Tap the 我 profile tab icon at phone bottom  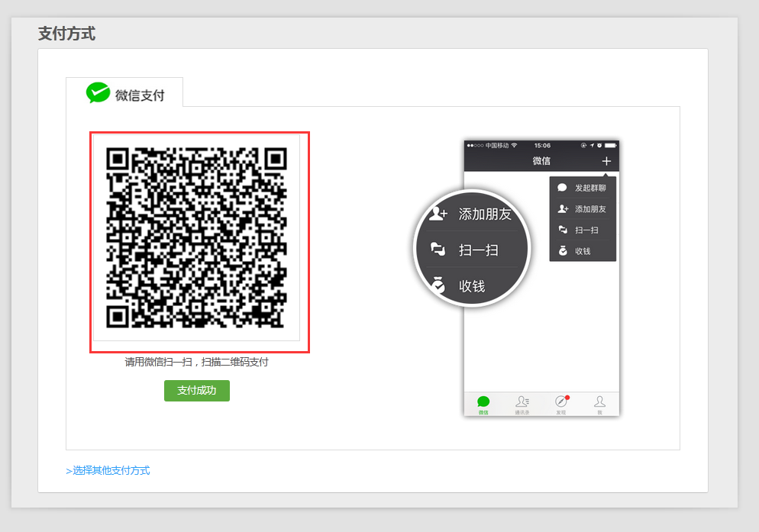[x=599, y=401]
